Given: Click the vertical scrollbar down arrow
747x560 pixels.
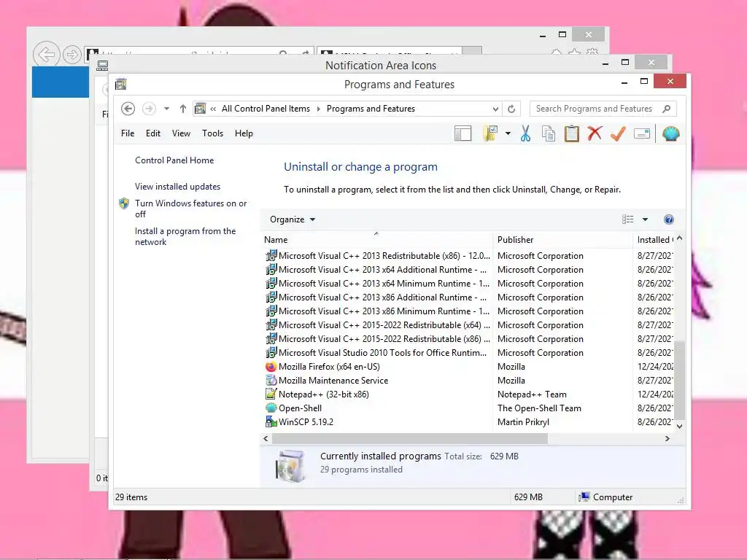Looking at the screenshot, I should coord(680,427).
